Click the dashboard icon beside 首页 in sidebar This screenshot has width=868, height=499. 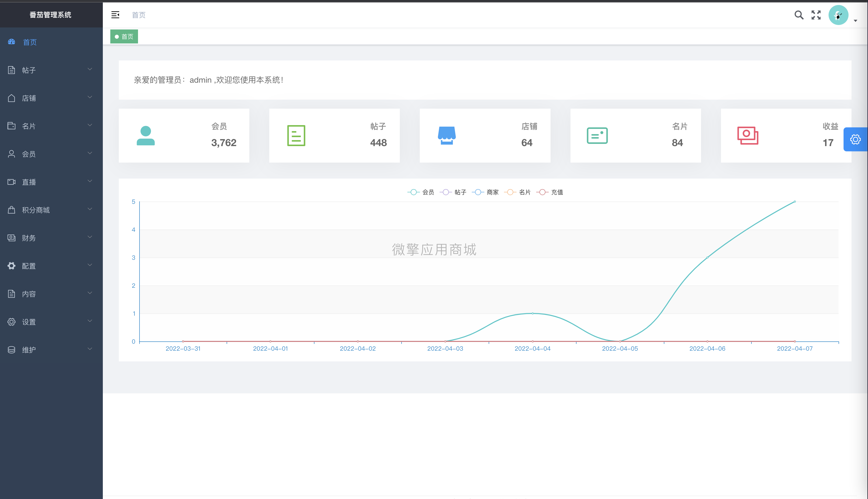[x=12, y=42]
